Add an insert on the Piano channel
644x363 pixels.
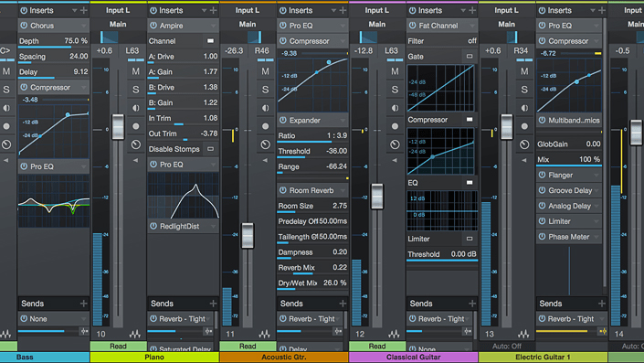(213, 10)
